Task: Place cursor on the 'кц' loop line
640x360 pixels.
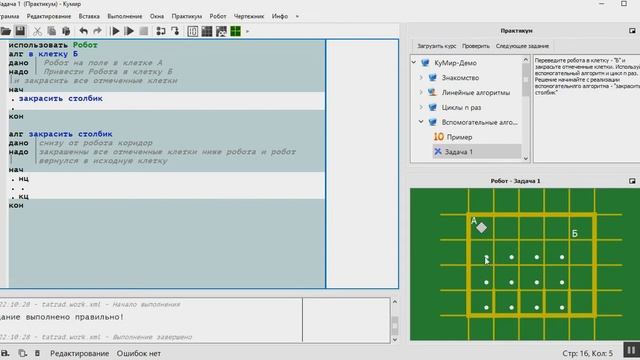Action: coord(23,197)
